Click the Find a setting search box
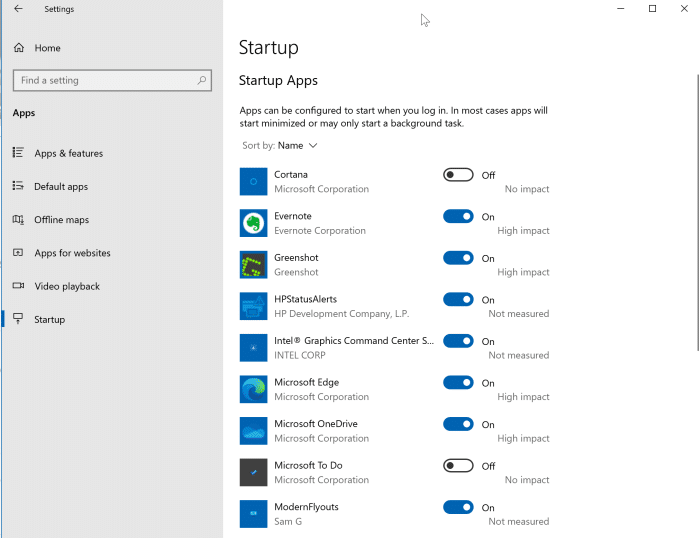699x538 pixels. (x=105, y=80)
